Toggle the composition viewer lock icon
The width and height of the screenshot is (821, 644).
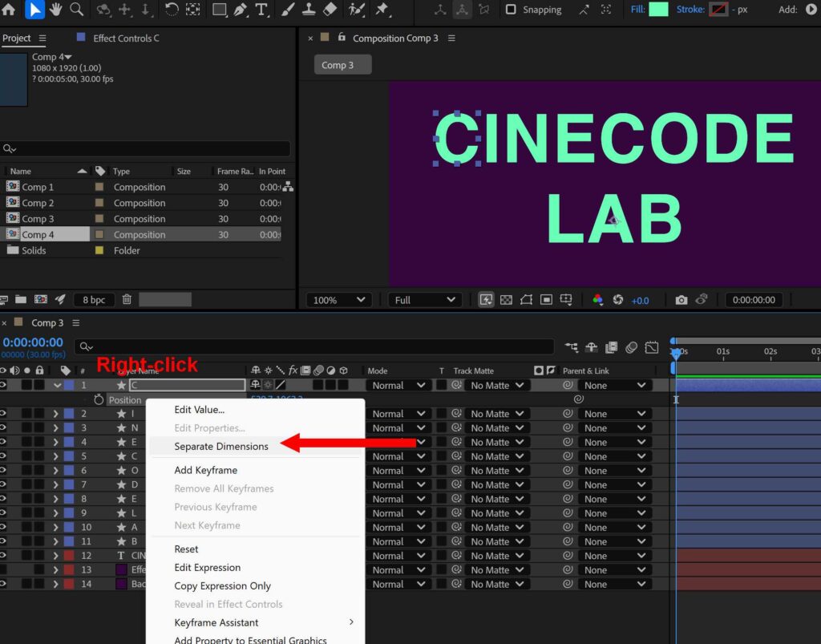(x=342, y=37)
